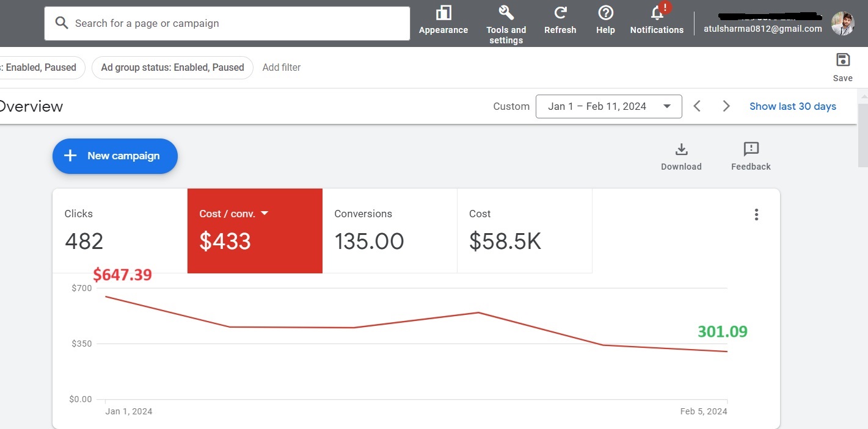Click the Download icon
This screenshot has height=429, width=868.
click(x=681, y=150)
